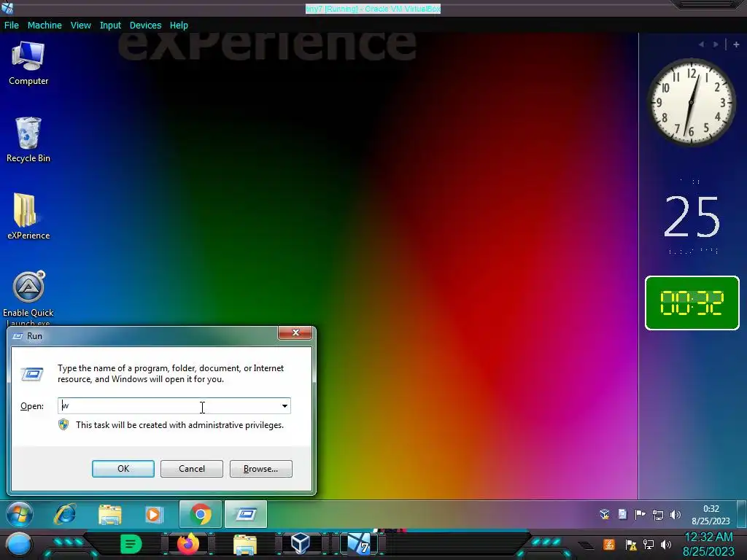This screenshot has width=747, height=560.
Task: Switch to VirtualBox Manager on host taskbar
Action: click(x=301, y=544)
